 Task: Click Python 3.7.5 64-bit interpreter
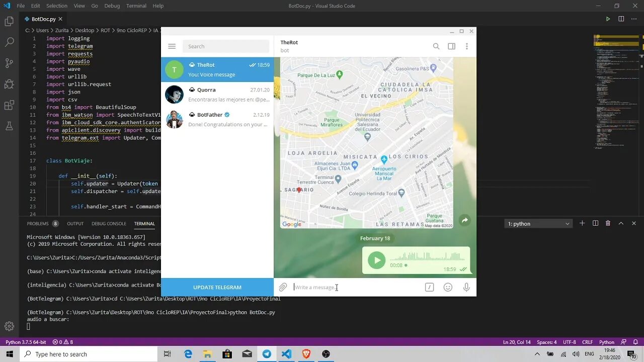point(26,342)
